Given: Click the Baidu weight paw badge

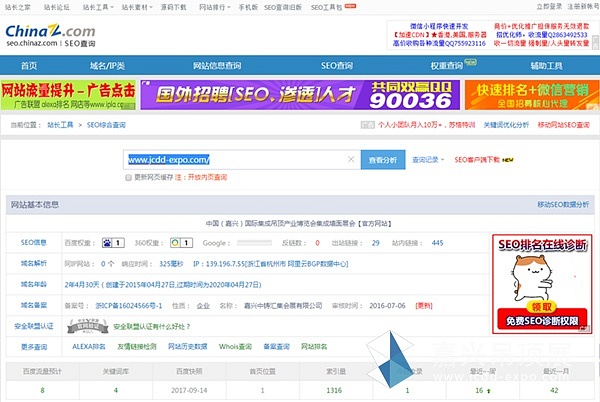Looking at the screenshot, I should [113, 243].
